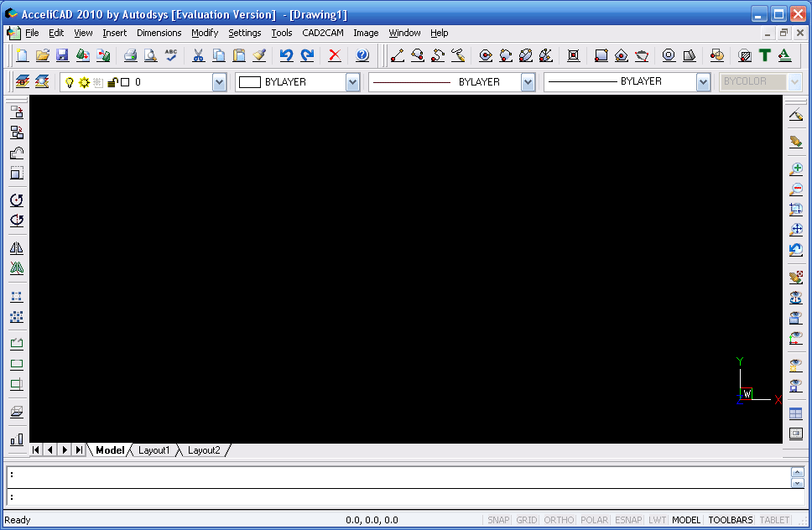Select the Line drawing tool
Image resolution: width=812 pixels, height=530 pixels.
click(x=398, y=55)
